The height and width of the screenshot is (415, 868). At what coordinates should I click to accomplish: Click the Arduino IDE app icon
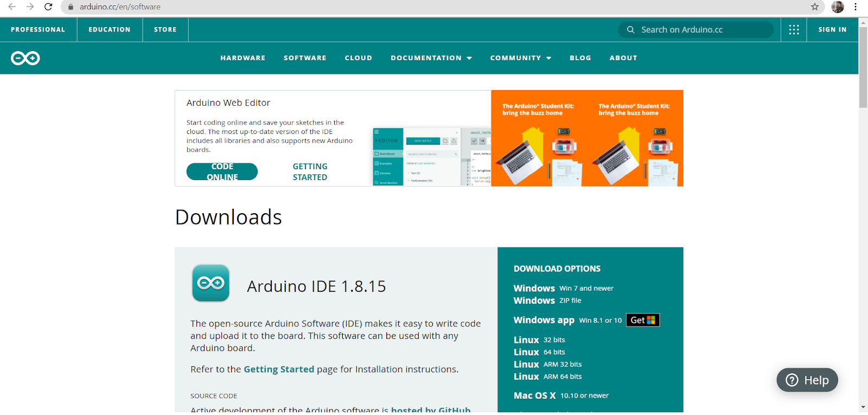coord(211,283)
